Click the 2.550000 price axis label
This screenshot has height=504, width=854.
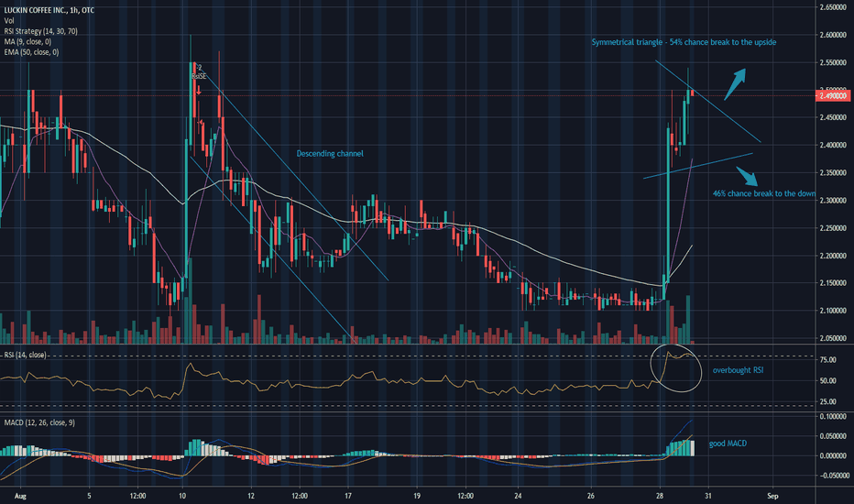tap(833, 63)
